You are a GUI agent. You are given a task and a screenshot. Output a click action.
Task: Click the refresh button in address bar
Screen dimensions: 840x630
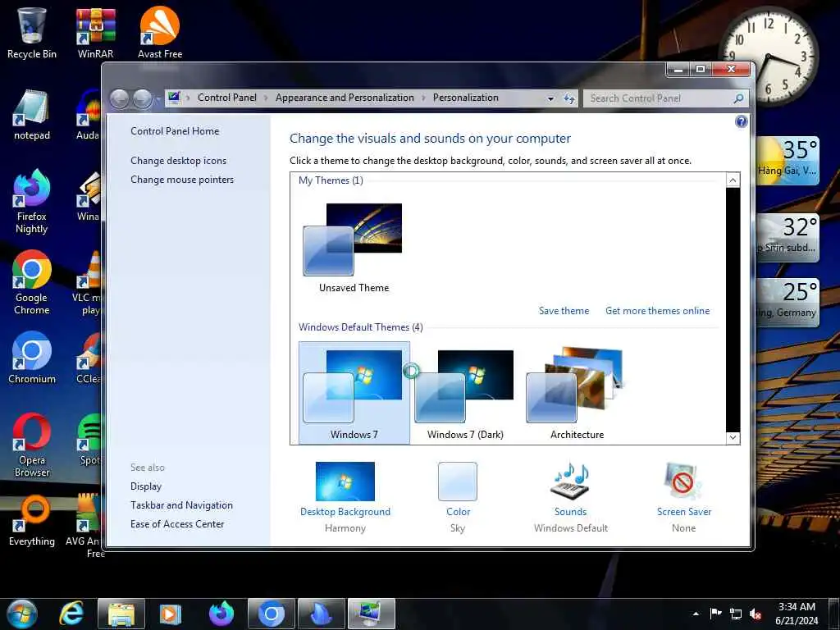click(x=569, y=98)
